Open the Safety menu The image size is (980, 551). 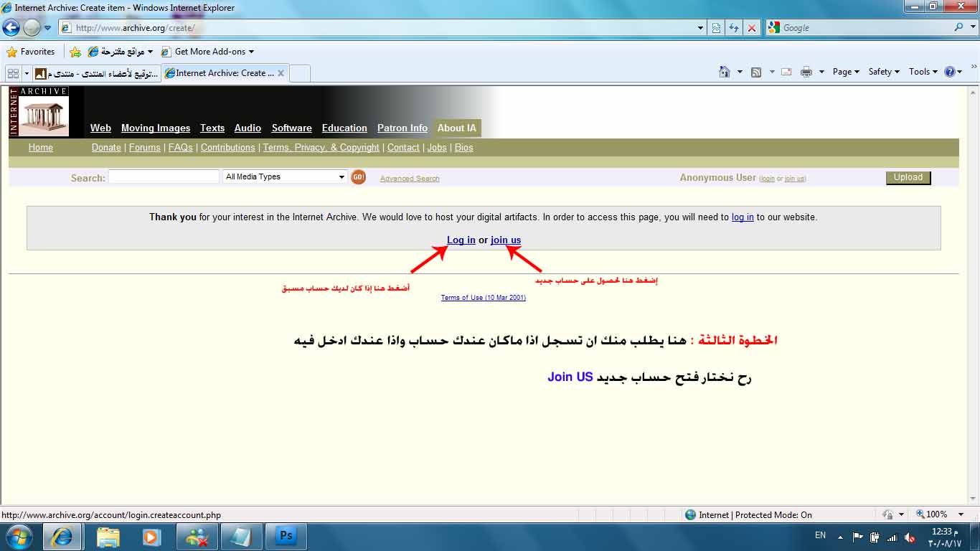coord(884,72)
